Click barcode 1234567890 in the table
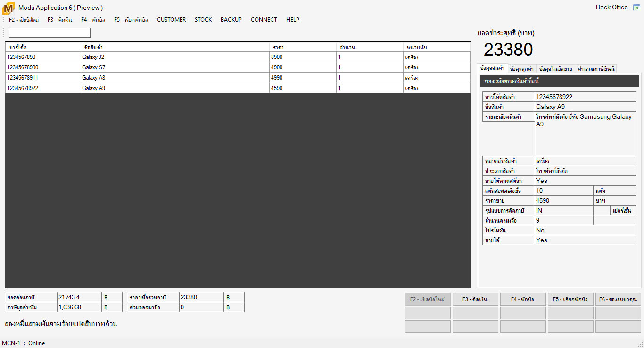Screen dimensions: 644x348 click(x=43, y=57)
